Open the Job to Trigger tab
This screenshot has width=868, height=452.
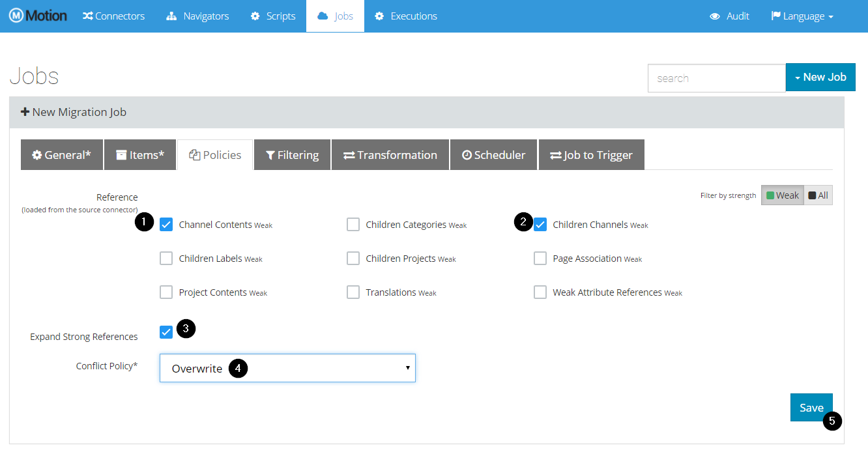pyautogui.click(x=591, y=154)
